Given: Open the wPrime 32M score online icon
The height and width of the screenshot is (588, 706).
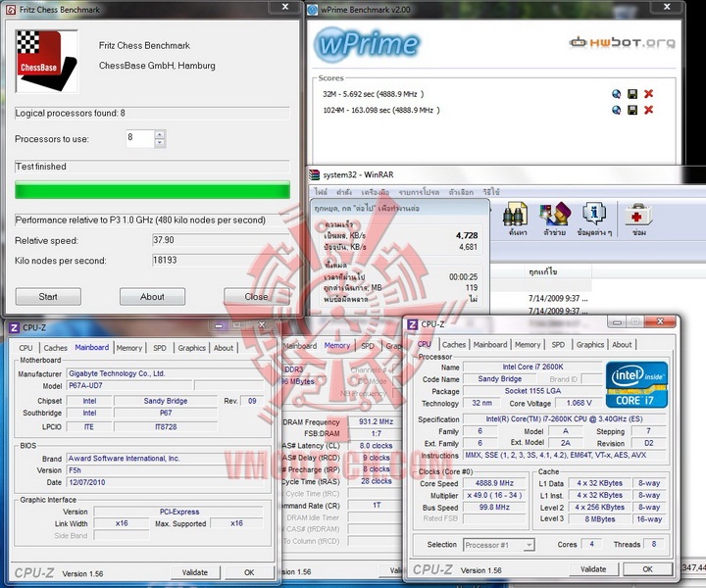Looking at the screenshot, I should 616,94.
